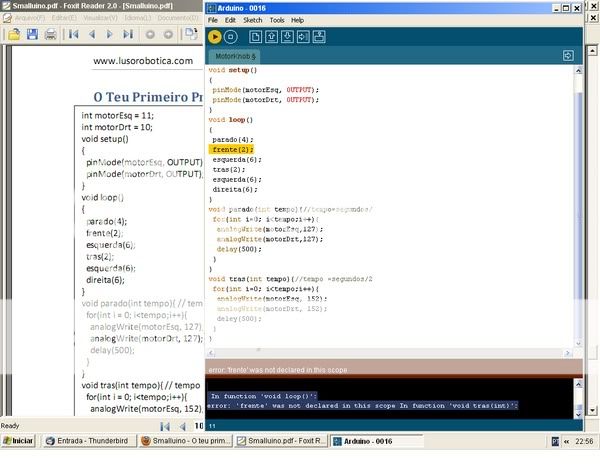Click the Foxit document icon in menu bar
The height and width of the screenshot is (471, 600).
click(7, 18)
